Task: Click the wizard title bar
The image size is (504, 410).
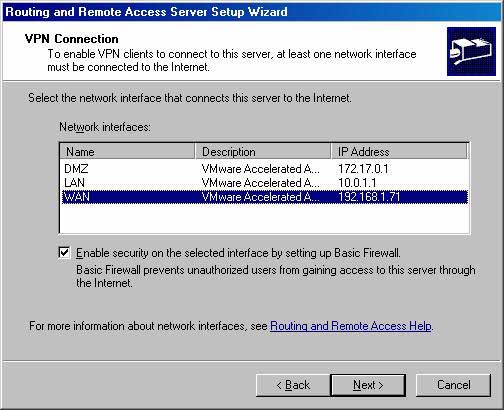Action: (x=252, y=12)
